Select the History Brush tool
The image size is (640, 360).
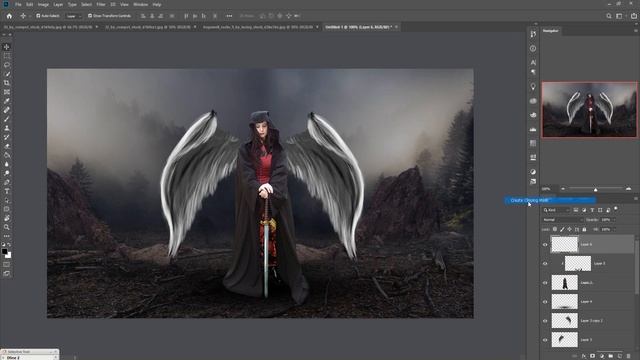(7, 137)
